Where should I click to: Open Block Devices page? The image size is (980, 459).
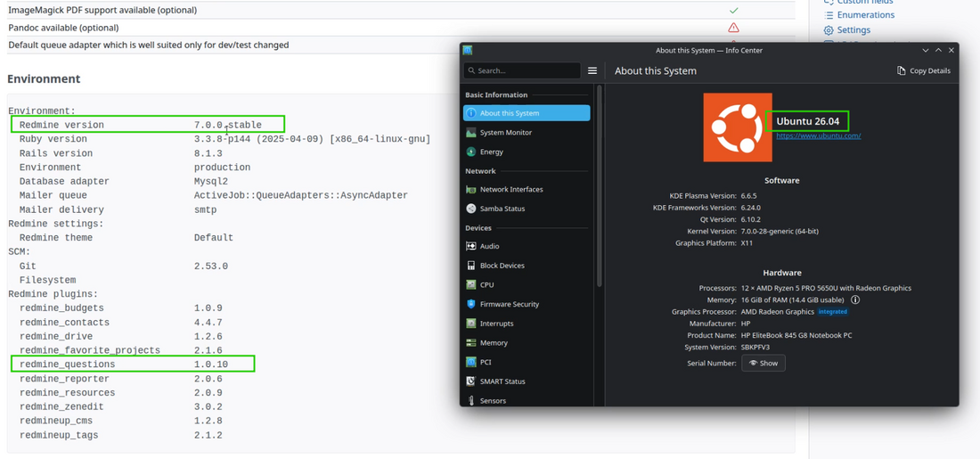pyautogui.click(x=527, y=266)
